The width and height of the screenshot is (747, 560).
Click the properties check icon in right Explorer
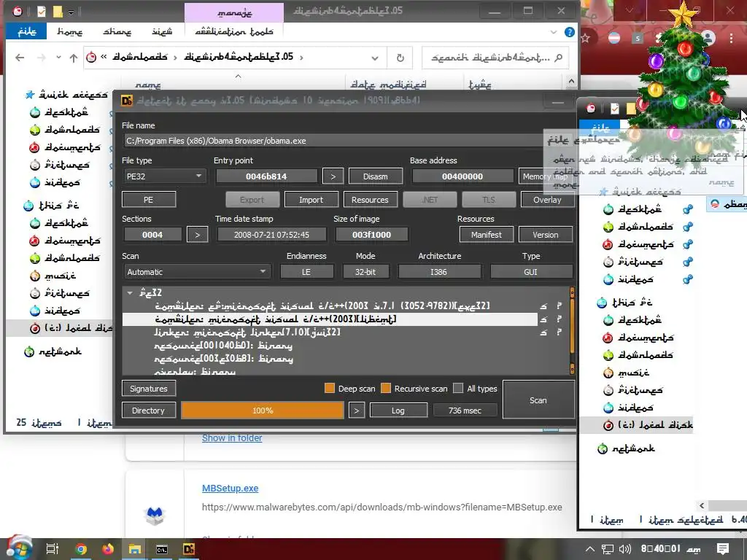point(614,109)
